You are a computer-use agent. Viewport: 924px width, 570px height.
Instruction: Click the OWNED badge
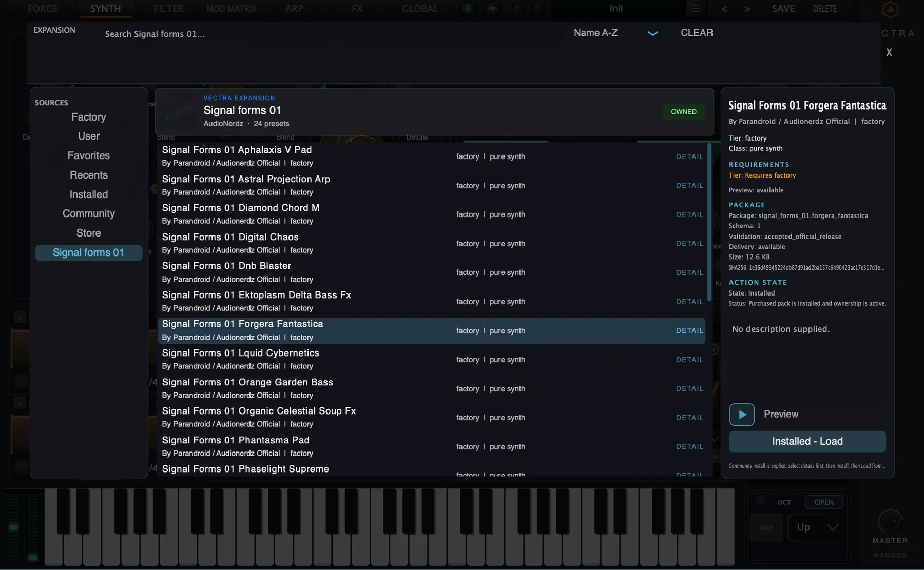[x=684, y=111]
